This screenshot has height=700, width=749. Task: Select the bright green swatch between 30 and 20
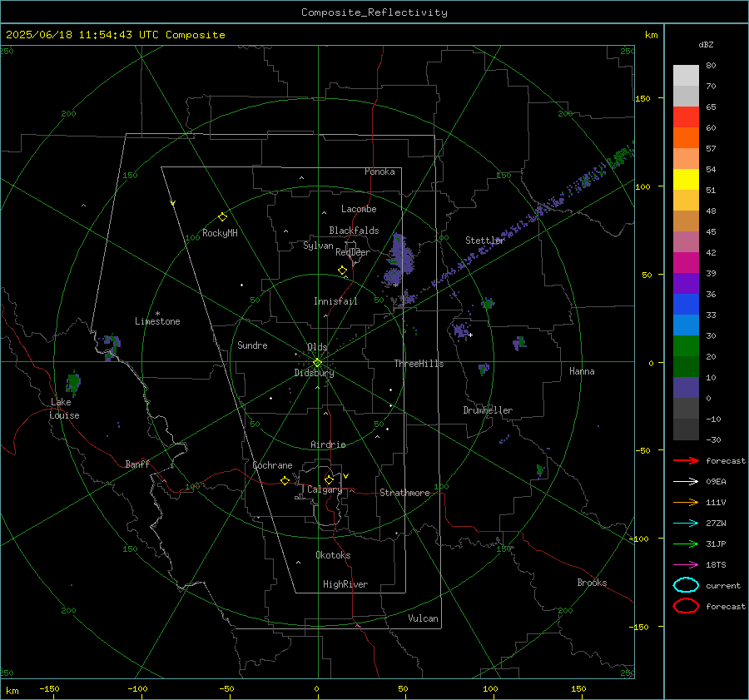(686, 346)
